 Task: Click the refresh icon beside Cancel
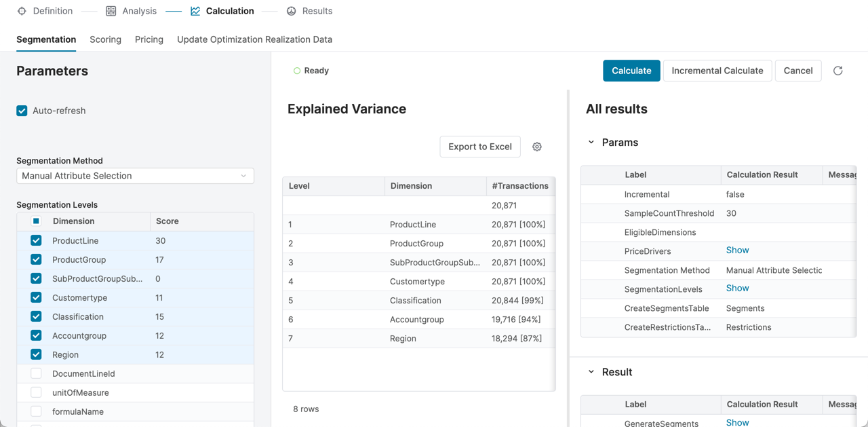(x=838, y=71)
